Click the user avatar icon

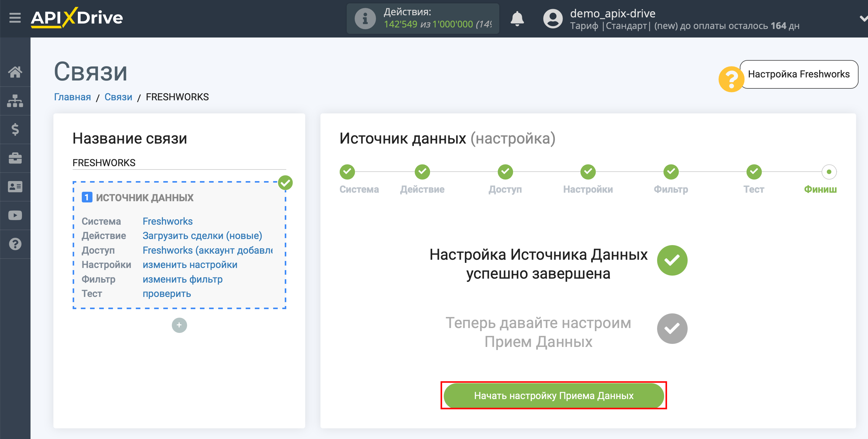coord(553,19)
